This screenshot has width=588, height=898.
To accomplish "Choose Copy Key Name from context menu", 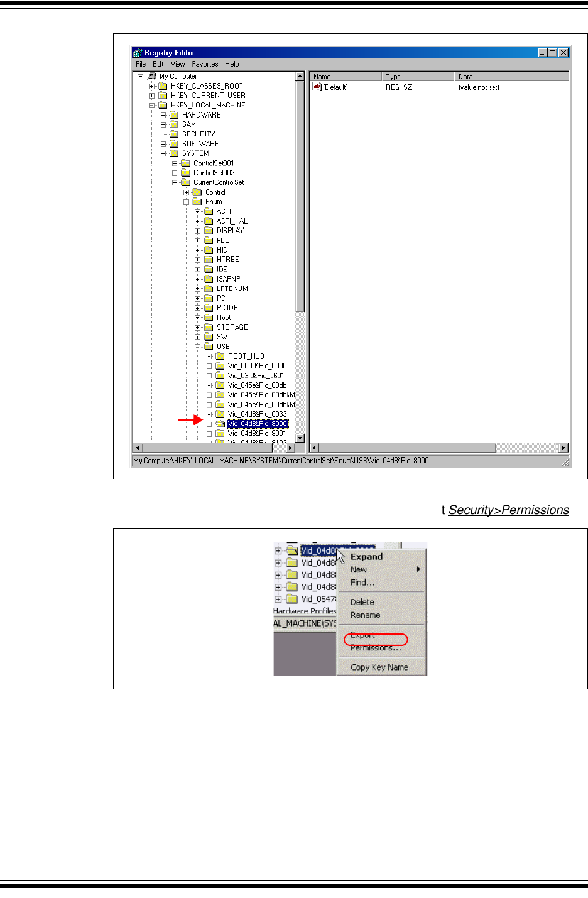I will coord(379,667).
